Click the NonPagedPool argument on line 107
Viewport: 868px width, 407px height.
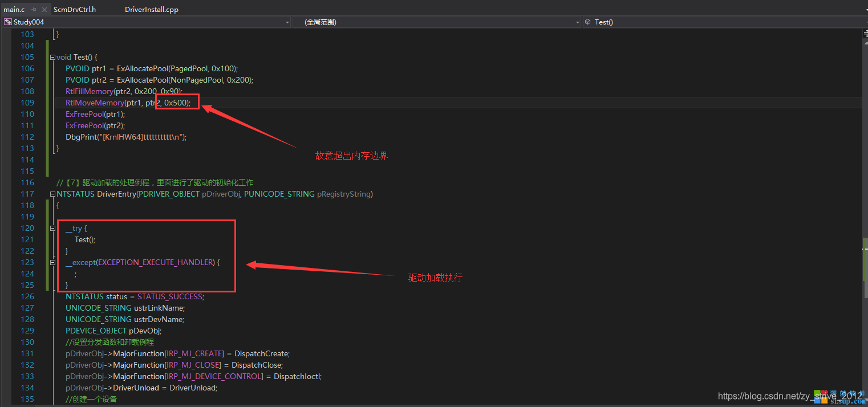pyautogui.click(x=197, y=80)
